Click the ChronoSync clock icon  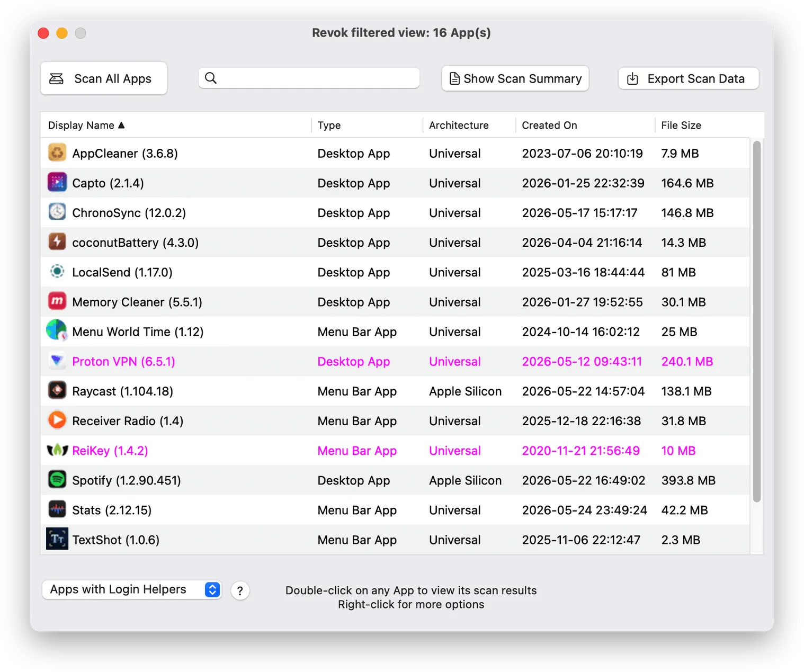pos(57,212)
